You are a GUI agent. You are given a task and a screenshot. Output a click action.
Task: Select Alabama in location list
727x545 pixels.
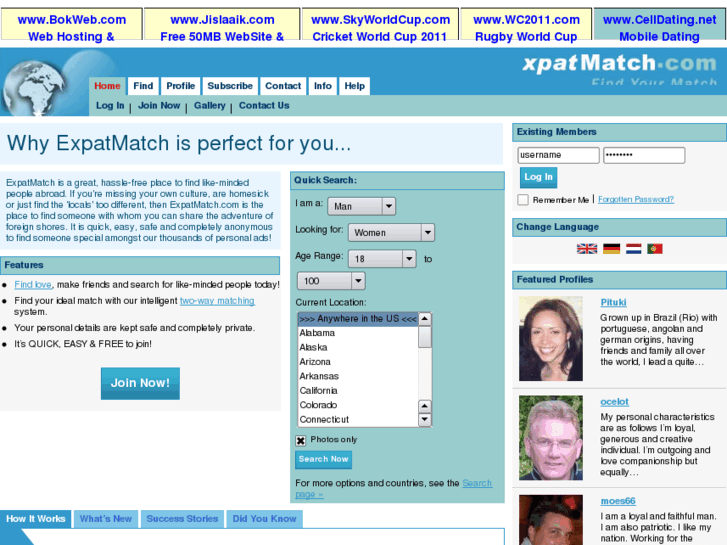click(358, 333)
